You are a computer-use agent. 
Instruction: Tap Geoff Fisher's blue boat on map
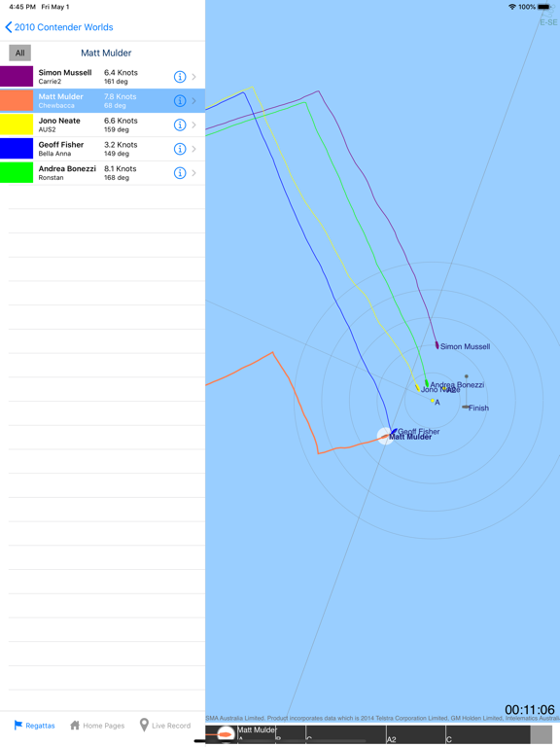pyautogui.click(x=394, y=432)
